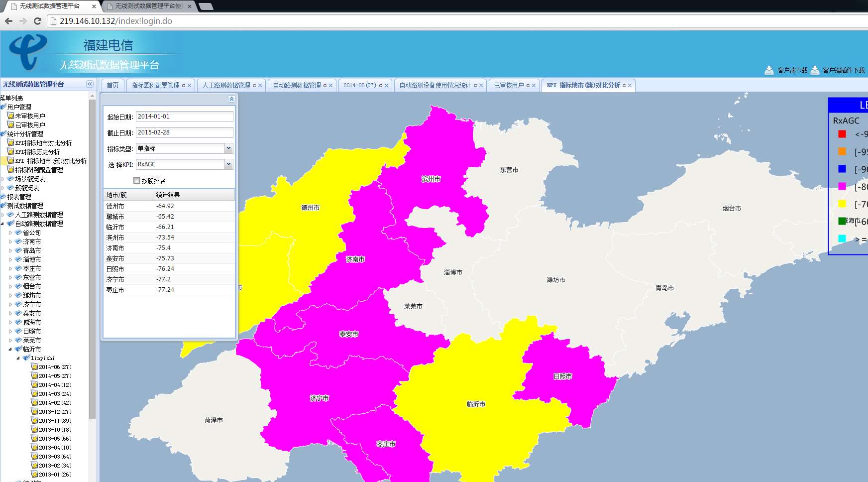Click the 2013-11 (89) file icon in tree
Viewport: 868px width, 482px height.
34,421
